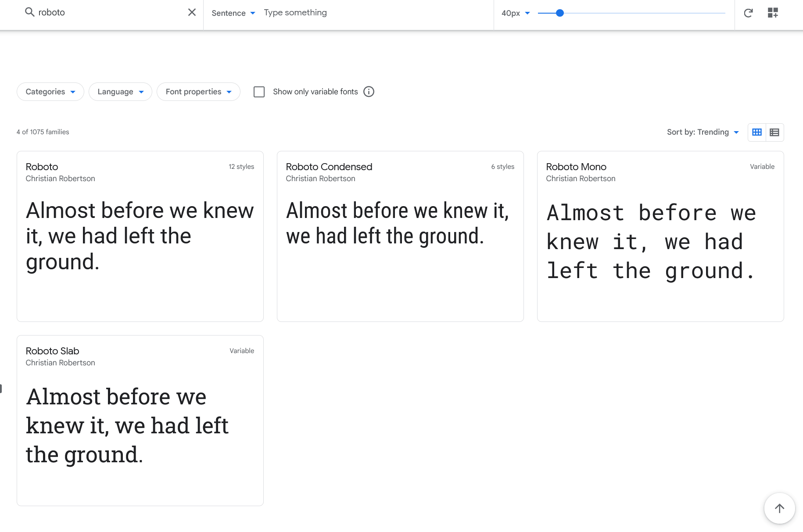Open the Sentence preview type dropdown
Screen dimensions: 803x532
(x=233, y=13)
